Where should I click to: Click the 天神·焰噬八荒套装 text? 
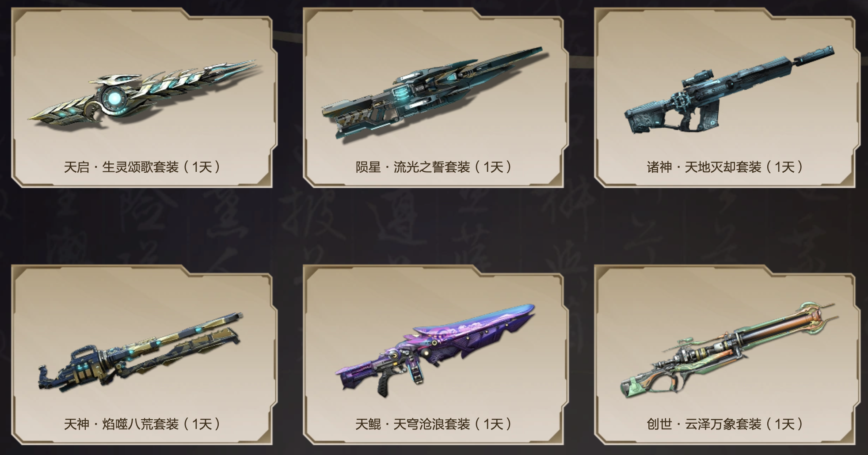point(122,424)
